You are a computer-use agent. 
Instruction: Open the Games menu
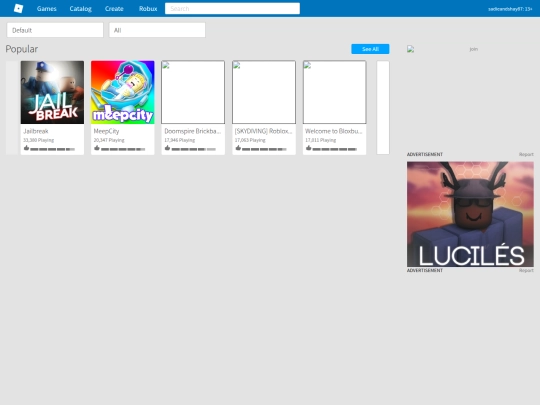(46, 9)
